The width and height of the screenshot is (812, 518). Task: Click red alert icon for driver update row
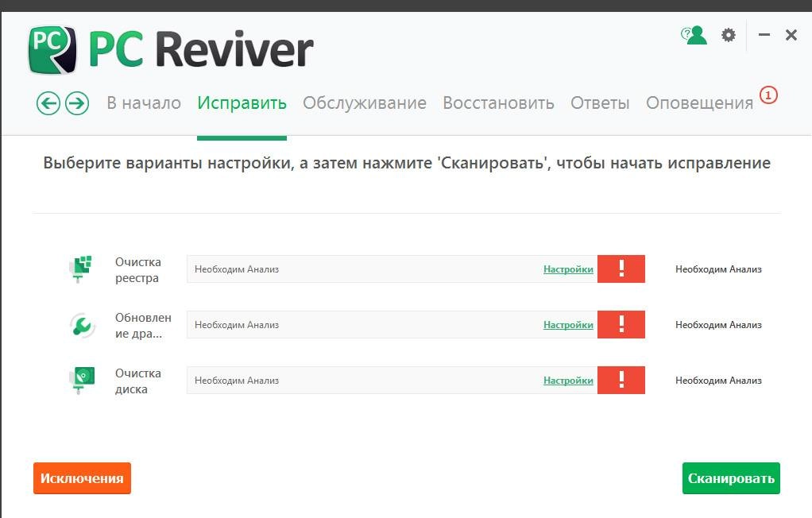[621, 324]
